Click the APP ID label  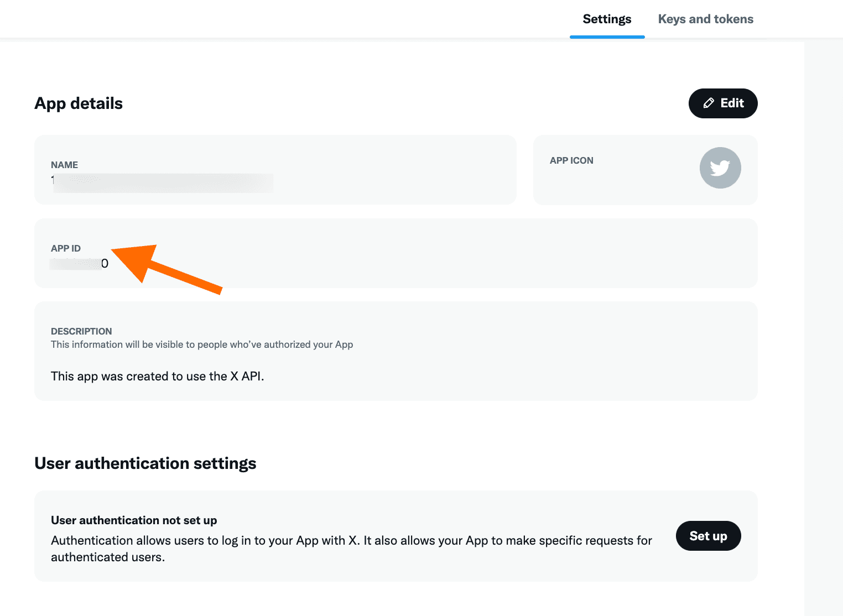pyautogui.click(x=66, y=248)
